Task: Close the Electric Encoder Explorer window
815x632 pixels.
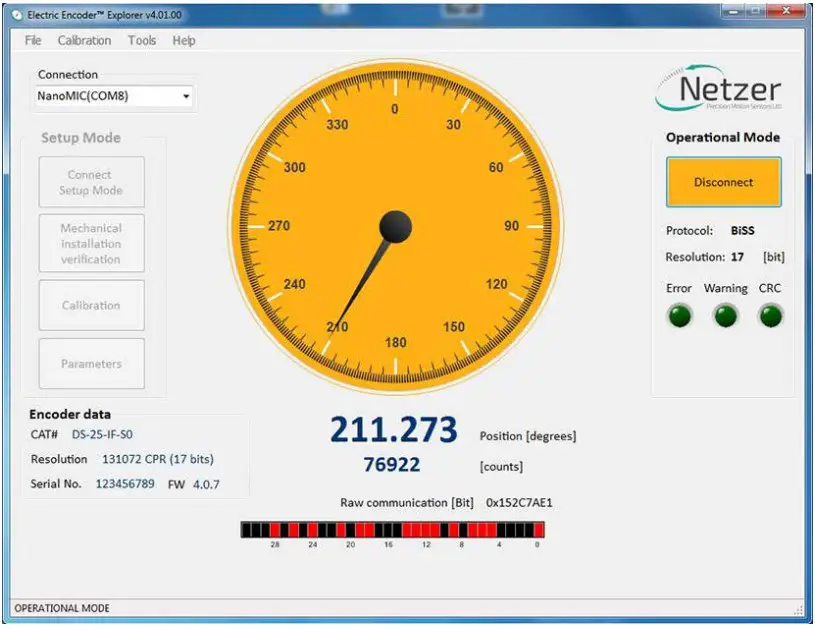Action: tap(786, 11)
